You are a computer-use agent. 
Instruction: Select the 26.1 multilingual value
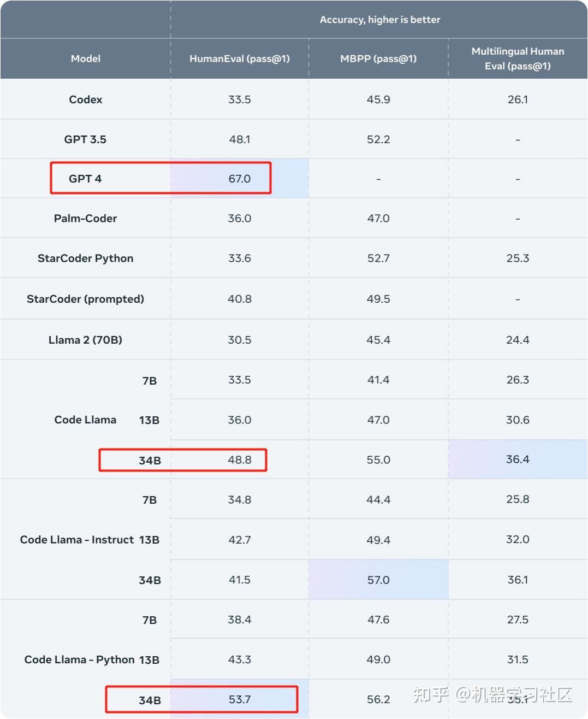click(518, 99)
